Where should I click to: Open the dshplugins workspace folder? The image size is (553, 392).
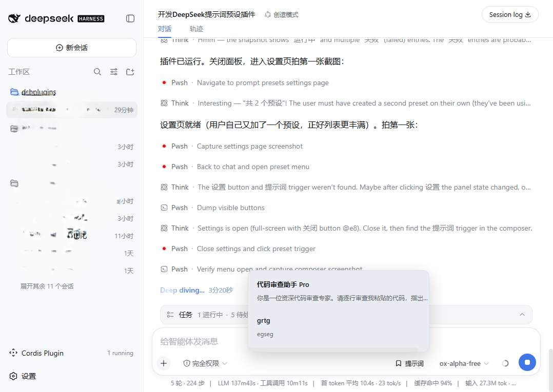click(x=38, y=92)
